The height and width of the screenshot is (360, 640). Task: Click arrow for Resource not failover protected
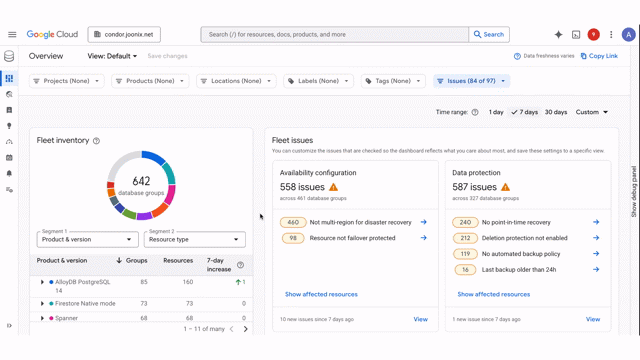[424, 238]
